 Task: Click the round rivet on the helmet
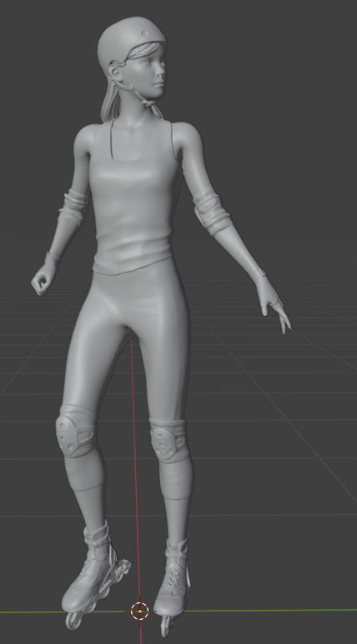(x=144, y=32)
